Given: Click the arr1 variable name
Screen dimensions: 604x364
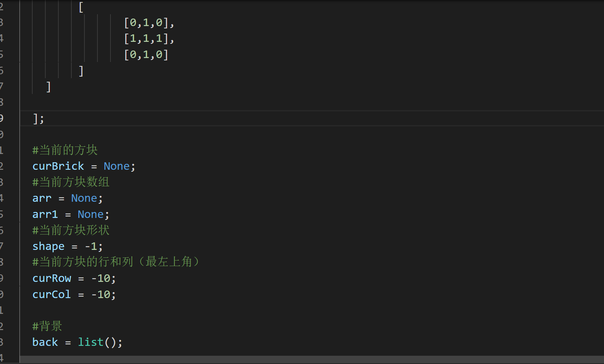Looking at the screenshot, I should point(45,214).
